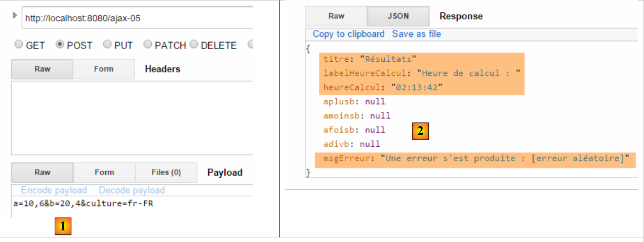
Task: Choose the PATCH request method
Action: click(148, 45)
